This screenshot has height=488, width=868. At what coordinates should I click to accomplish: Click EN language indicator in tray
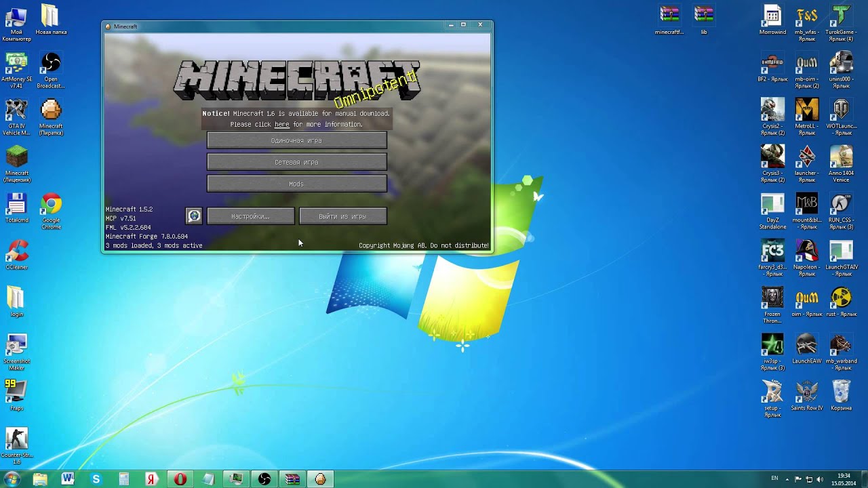pos(774,479)
